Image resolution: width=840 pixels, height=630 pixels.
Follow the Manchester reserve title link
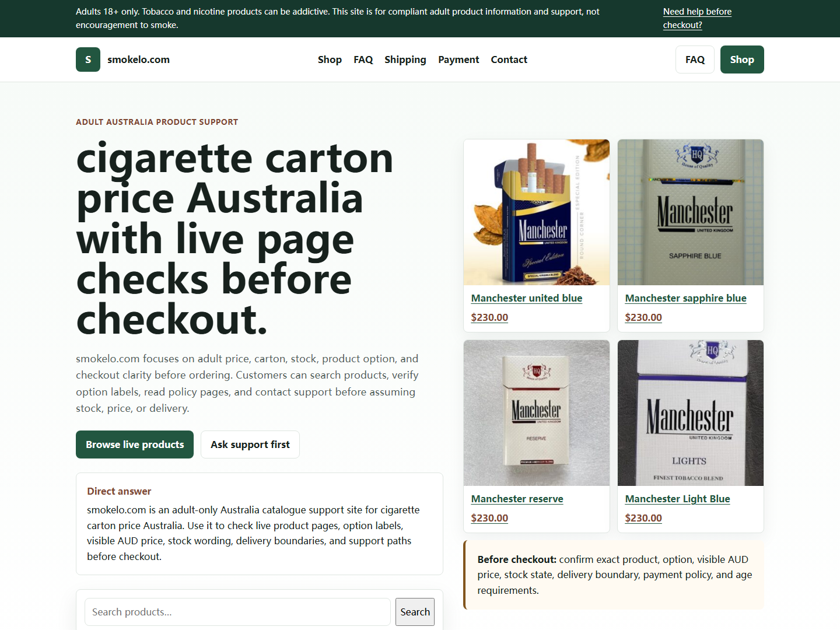point(517,499)
